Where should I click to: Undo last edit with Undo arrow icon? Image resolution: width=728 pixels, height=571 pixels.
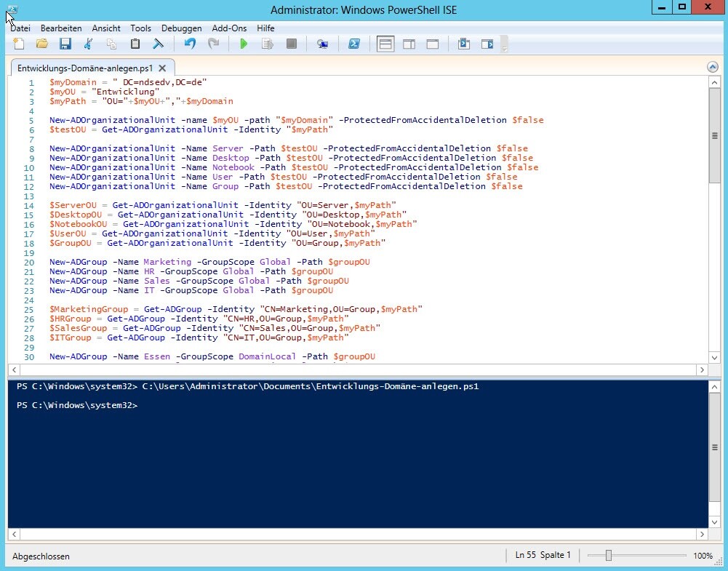tap(189, 44)
